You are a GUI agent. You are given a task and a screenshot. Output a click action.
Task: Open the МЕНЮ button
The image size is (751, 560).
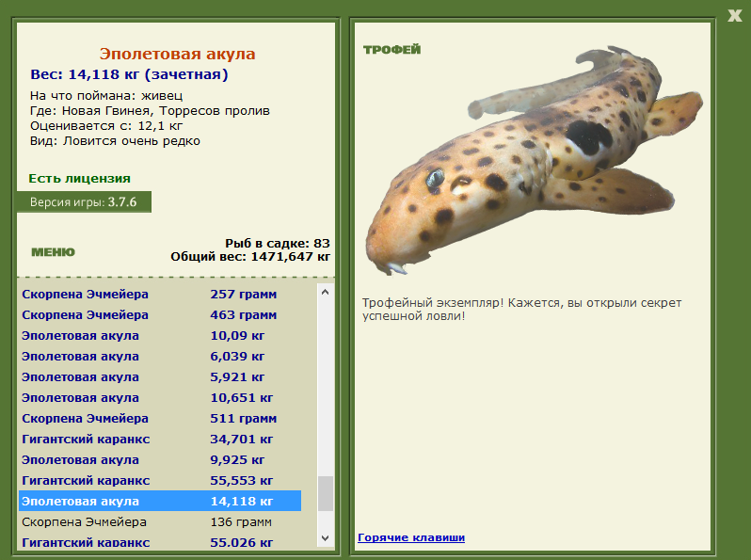53,252
